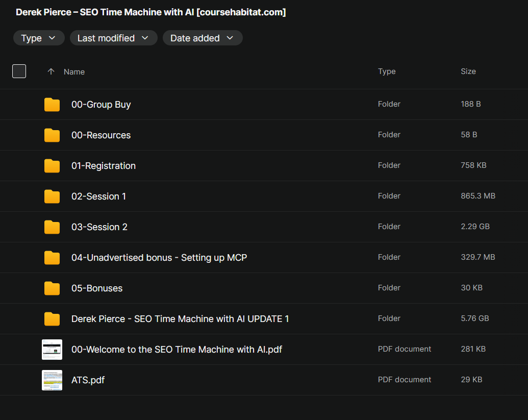The width and height of the screenshot is (528, 420).
Task: Click the sort direction arrow beside Name
Action: (51, 72)
